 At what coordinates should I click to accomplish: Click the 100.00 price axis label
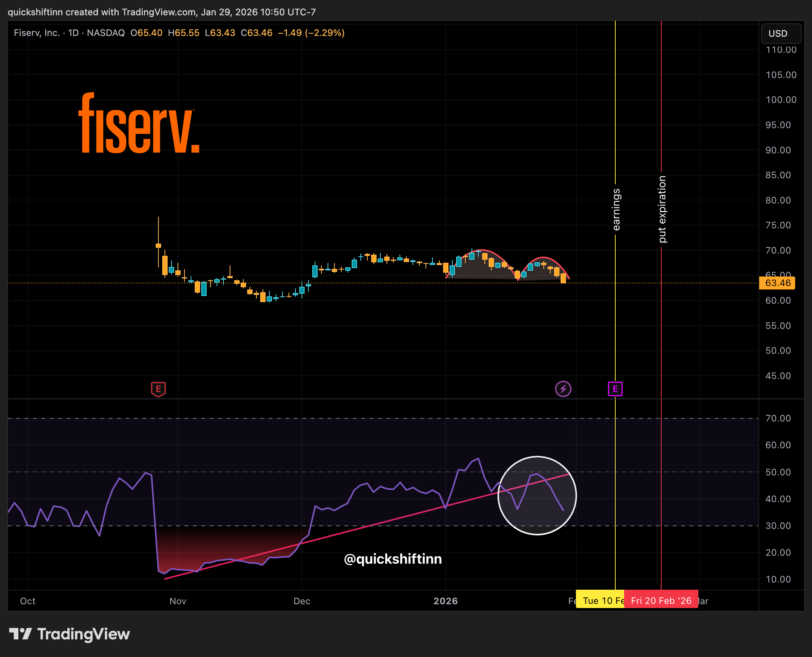[781, 100]
